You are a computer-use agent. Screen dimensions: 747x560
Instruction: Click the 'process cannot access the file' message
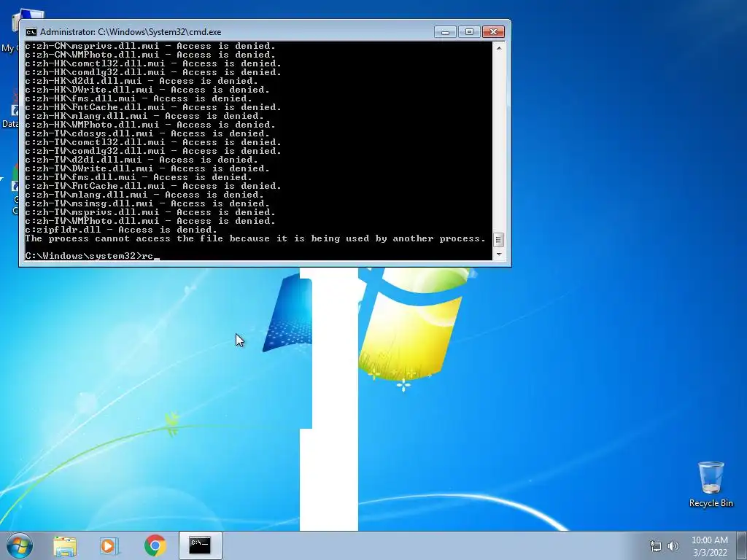click(255, 238)
